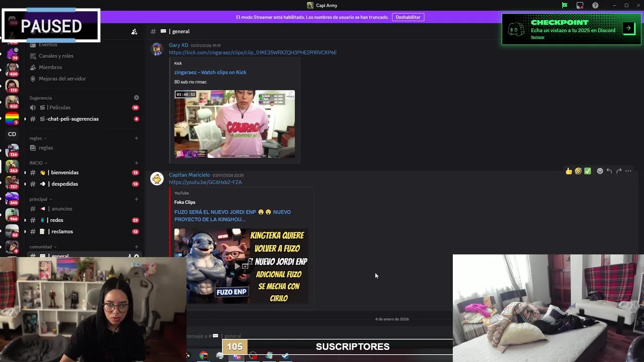Collapse the comunidad category
The height and width of the screenshot is (362, 644).
click(x=43, y=247)
